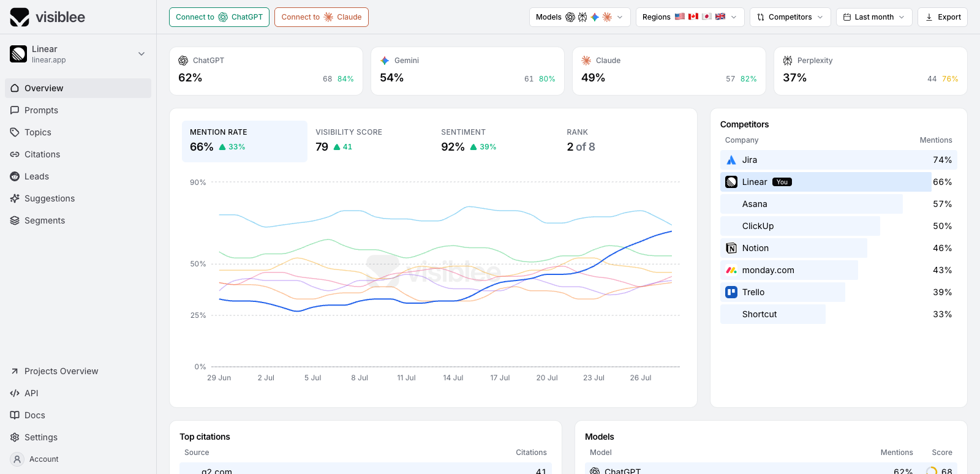Click the Mentions column header in Competitors
This screenshot has width=980, height=474.
[x=936, y=140]
